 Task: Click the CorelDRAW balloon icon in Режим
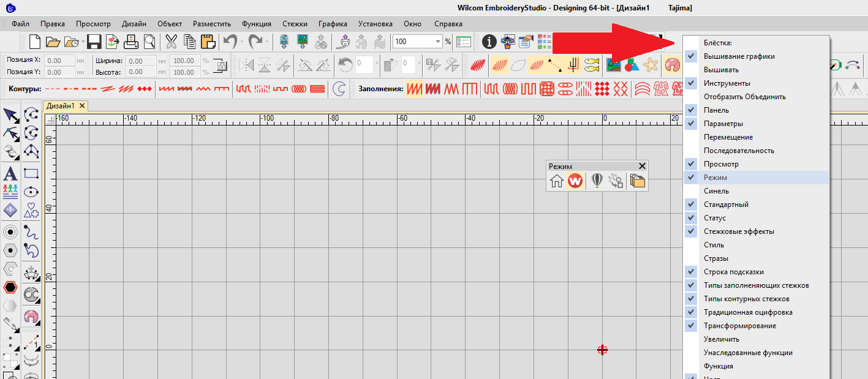597,181
